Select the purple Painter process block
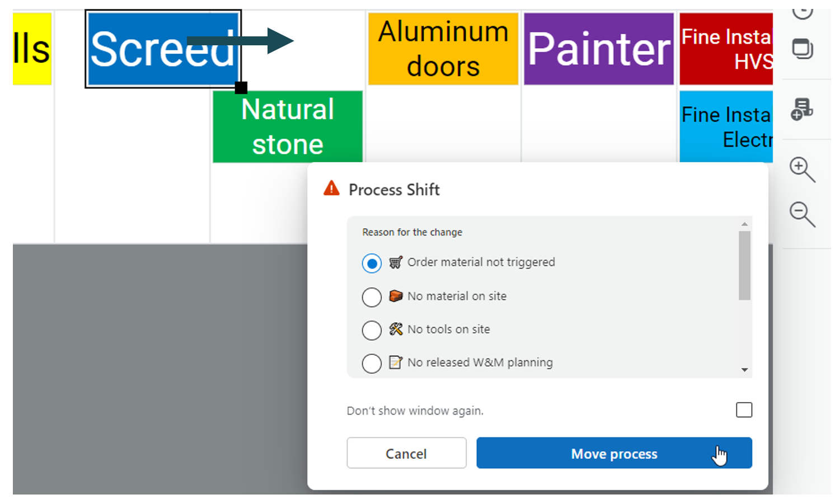Screen dimensions: 835x504 point(598,49)
